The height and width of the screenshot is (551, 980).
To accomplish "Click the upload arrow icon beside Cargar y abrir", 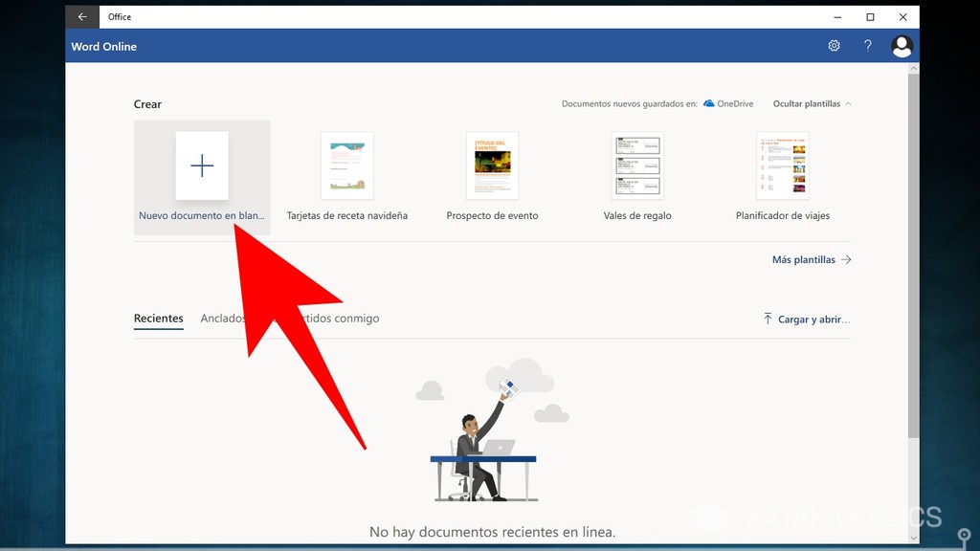I will [x=768, y=319].
